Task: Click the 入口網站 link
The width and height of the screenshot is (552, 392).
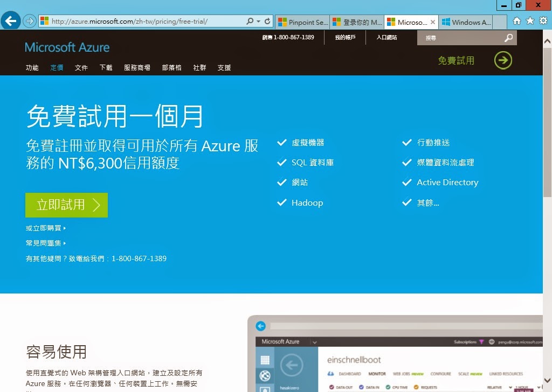Action: pos(387,37)
